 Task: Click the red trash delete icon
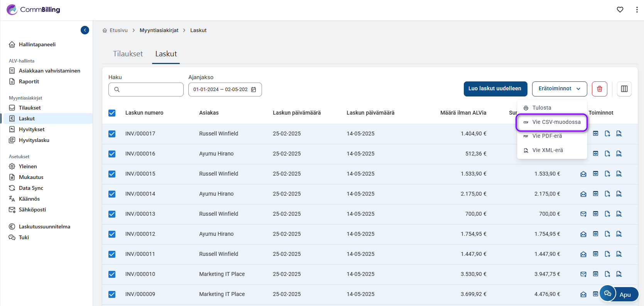pyautogui.click(x=599, y=89)
